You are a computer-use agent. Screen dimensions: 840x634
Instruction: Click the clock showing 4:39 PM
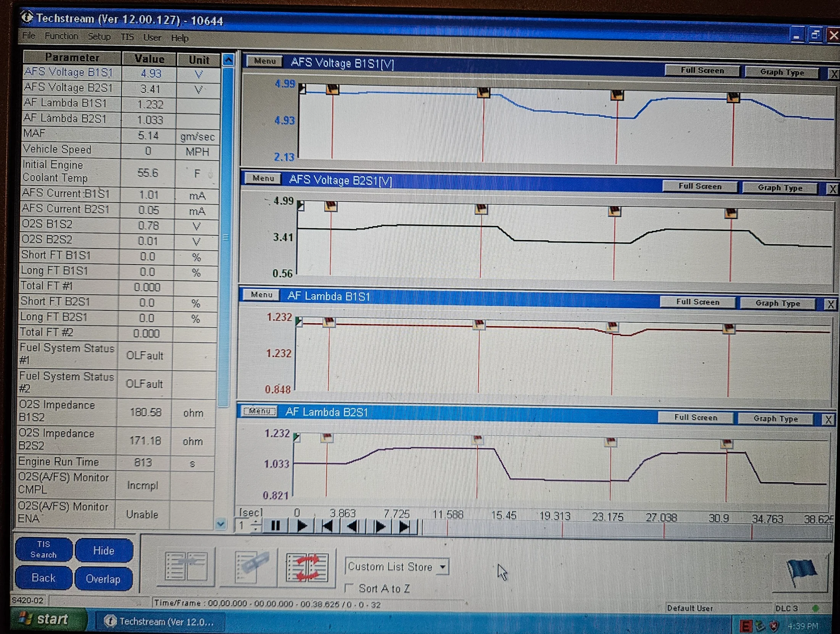point(803,626)
